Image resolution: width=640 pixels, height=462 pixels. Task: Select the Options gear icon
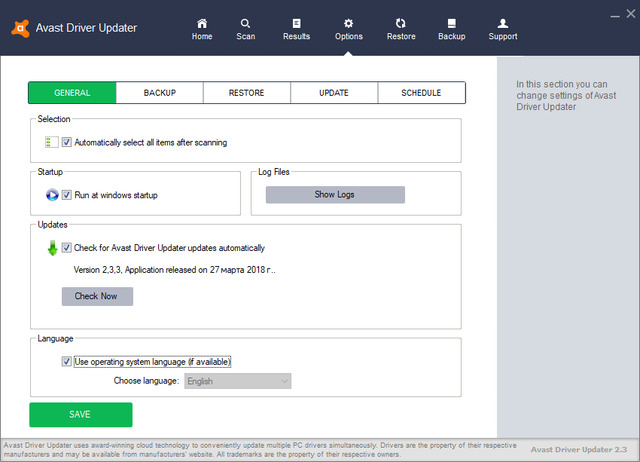tap(348, 23)
